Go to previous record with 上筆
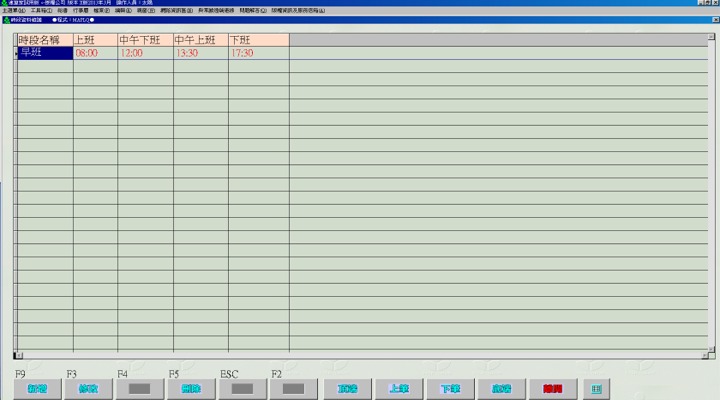Screen dimensions: 720x400 pyautogui.click(x=399, y=388)
